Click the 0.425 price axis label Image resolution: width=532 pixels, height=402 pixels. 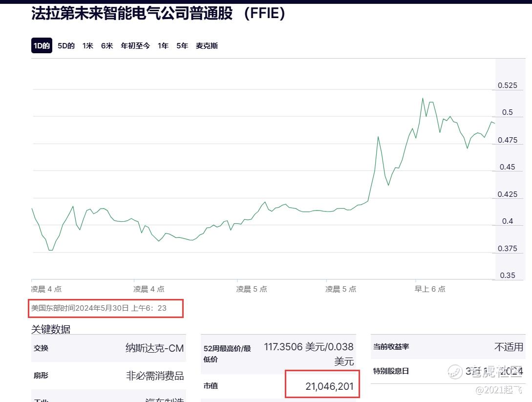pos(507,194)
